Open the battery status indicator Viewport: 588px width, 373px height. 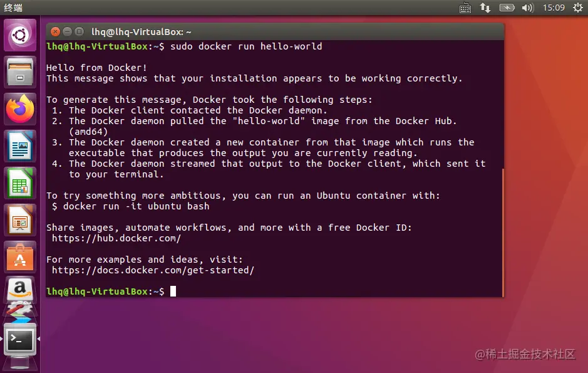[x=507, y=8]
